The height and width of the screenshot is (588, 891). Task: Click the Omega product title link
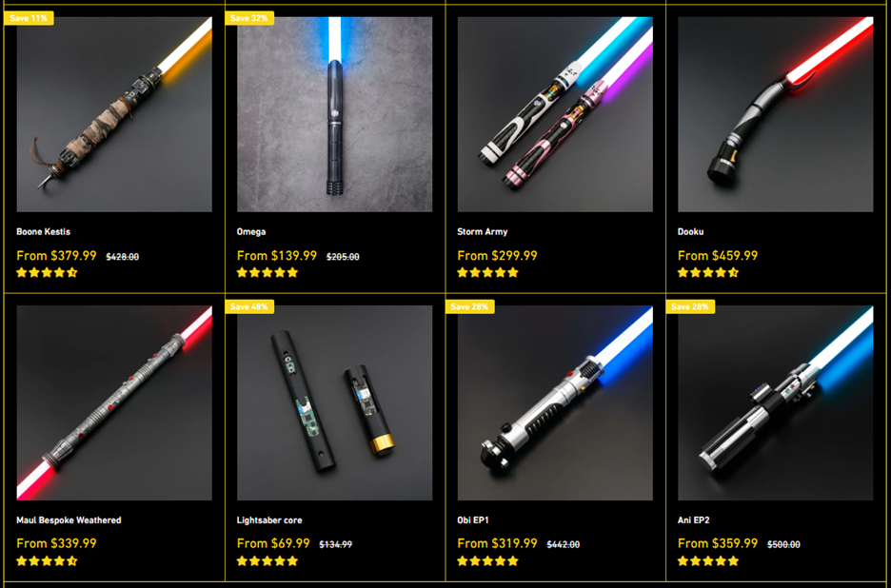(251, 232)
